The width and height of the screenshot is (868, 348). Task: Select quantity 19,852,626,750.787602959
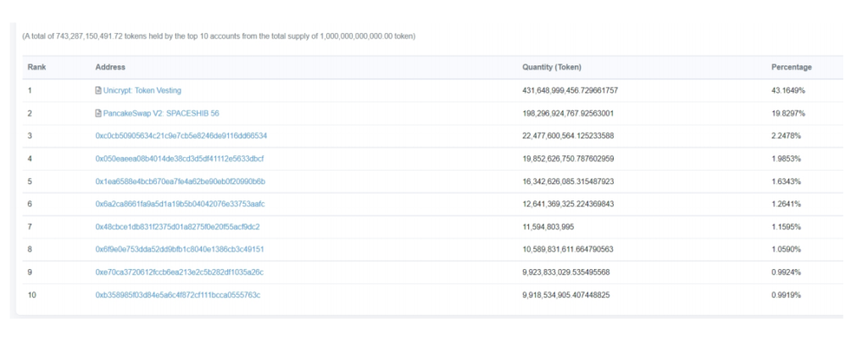(x=568, y=159)
